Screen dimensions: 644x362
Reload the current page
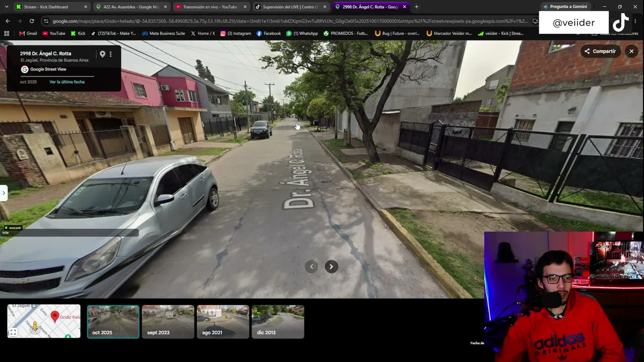tap(32, 21)
